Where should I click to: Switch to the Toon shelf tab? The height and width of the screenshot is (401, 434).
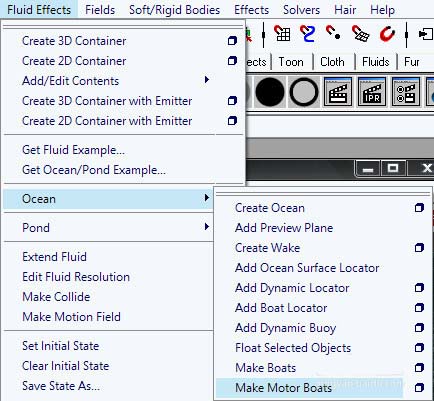tap(291, 62)
